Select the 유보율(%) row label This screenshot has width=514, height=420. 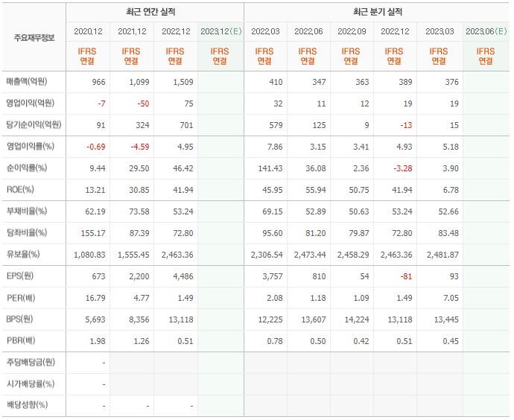(x=23, y=255)
